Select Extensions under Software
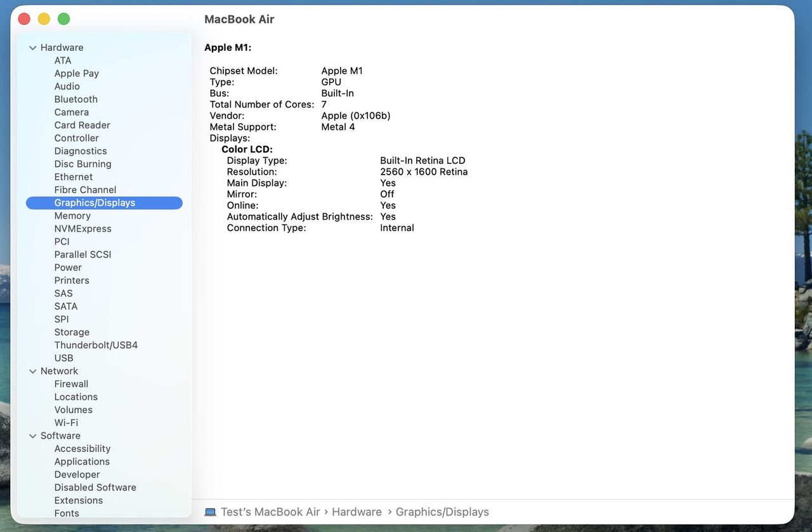This screenshot has width=812, height=532. tap(79, 500)
